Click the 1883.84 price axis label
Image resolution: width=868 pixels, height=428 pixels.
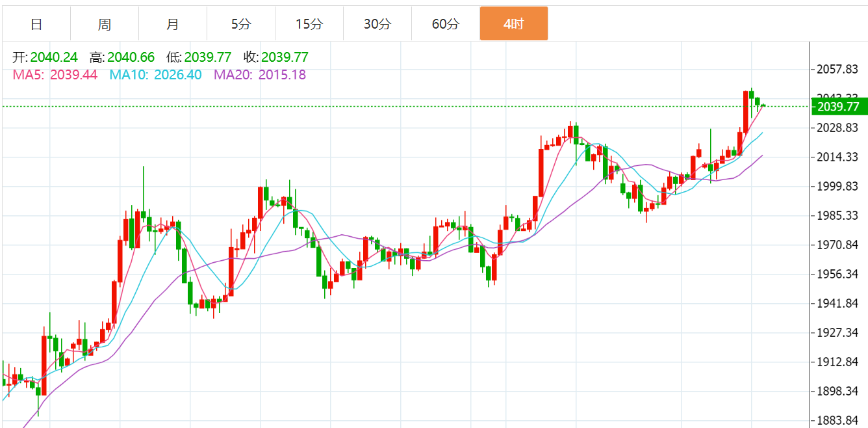(x=839, y=420)
